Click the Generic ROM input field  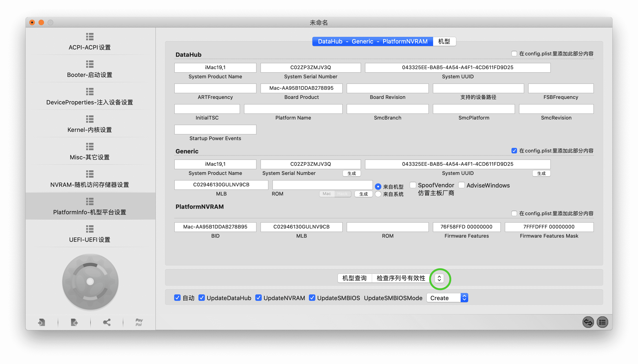point(322,185)
